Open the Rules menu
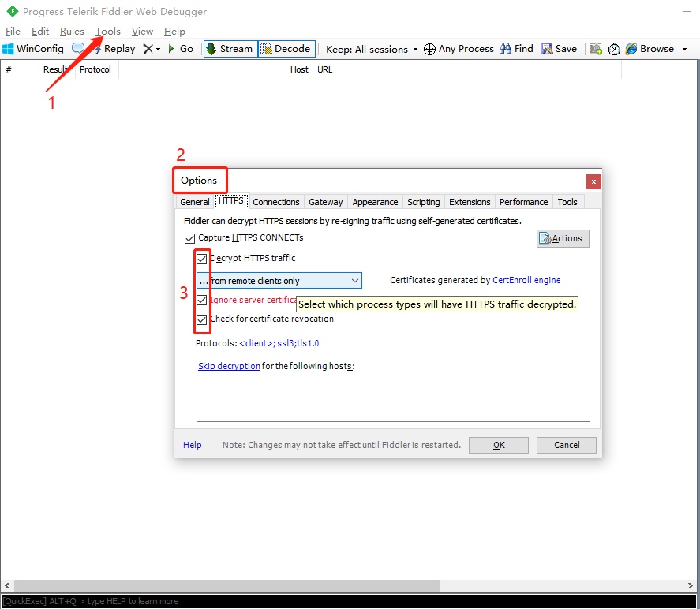This screenshot has width=700, height=609. tap(72, 32)
